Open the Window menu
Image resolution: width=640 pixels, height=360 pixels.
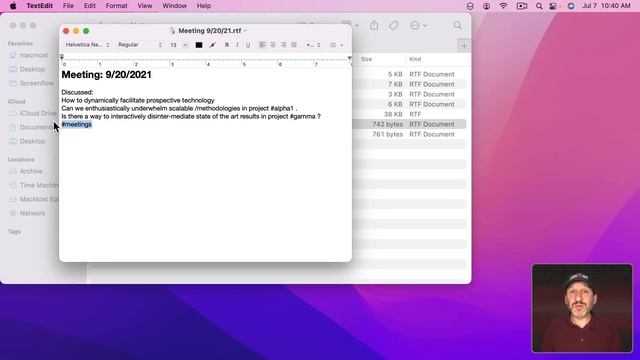point(174,6)
